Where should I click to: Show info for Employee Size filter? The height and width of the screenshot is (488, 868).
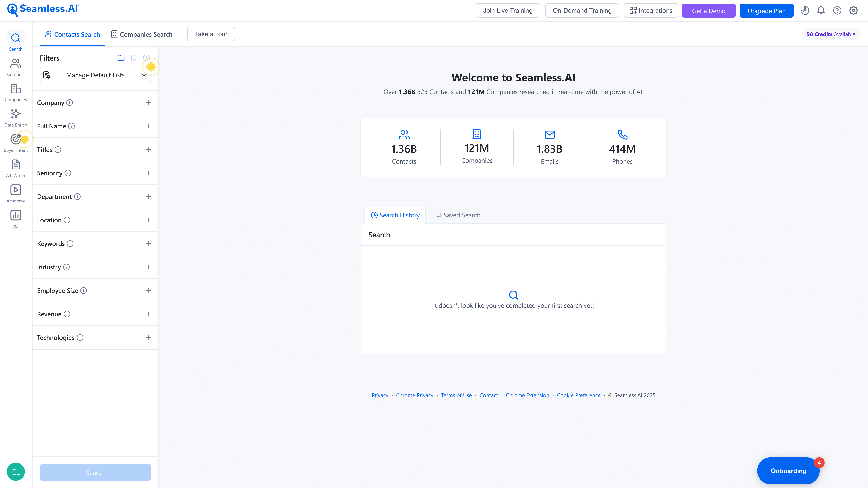click(x=84, y=291)
